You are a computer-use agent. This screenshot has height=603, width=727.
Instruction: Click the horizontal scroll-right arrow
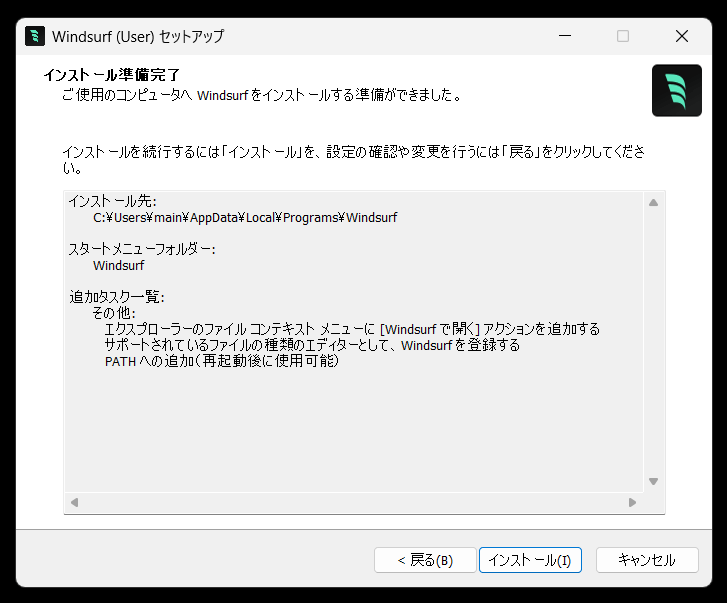coord(632,502)
